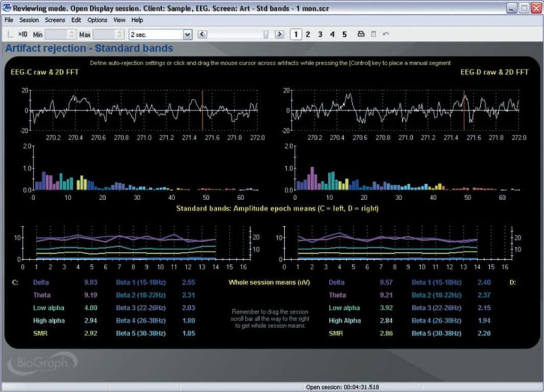Switch to screen page 3
This screenshot has height=392, width=544.
point(320,35)
